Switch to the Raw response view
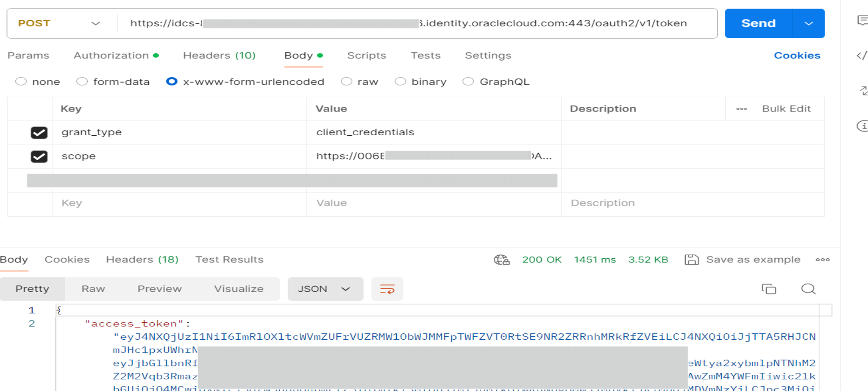This screenshot has height=391, width=868. pos(92,289)
